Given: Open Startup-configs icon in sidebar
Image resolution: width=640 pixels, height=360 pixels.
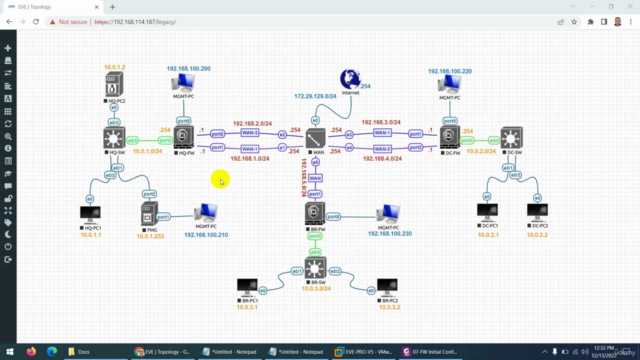Looking at the screenshot, I should pyautogui.click(x=8, y=86).
